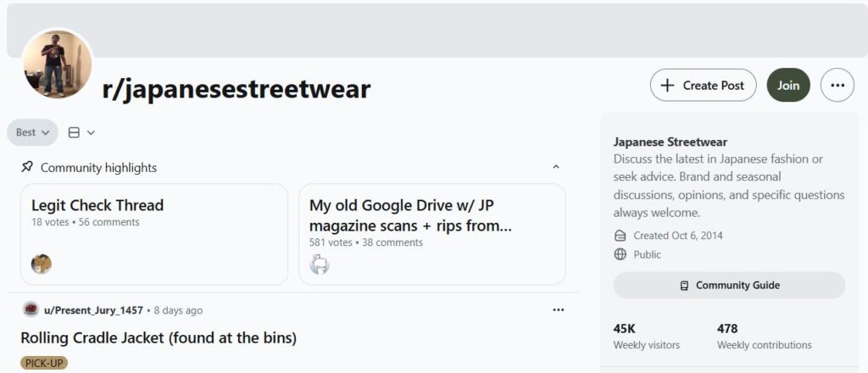Click the cake icon beside Created date
Viewport: 868px width, 373px height.
pyautogui.click(x=620, y=236)
